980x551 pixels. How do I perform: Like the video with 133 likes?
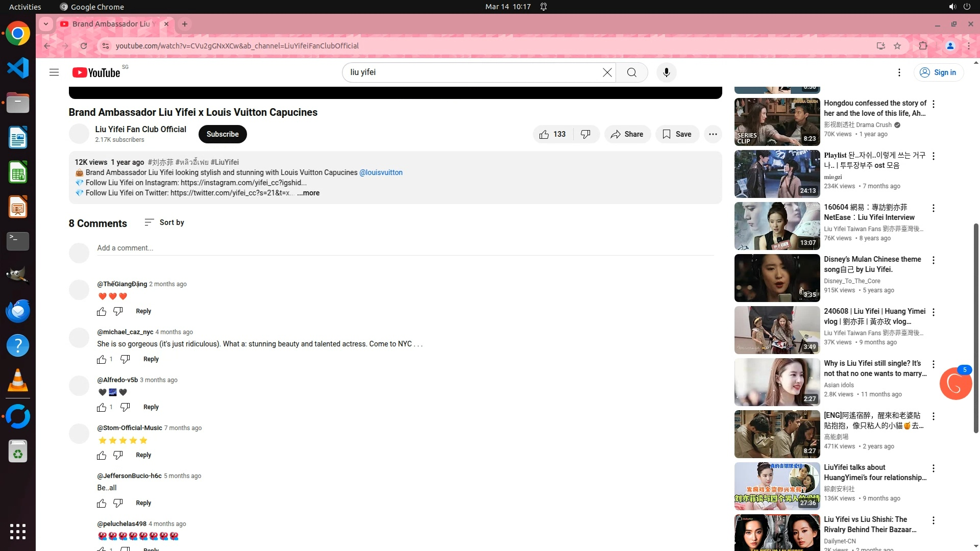552,134
